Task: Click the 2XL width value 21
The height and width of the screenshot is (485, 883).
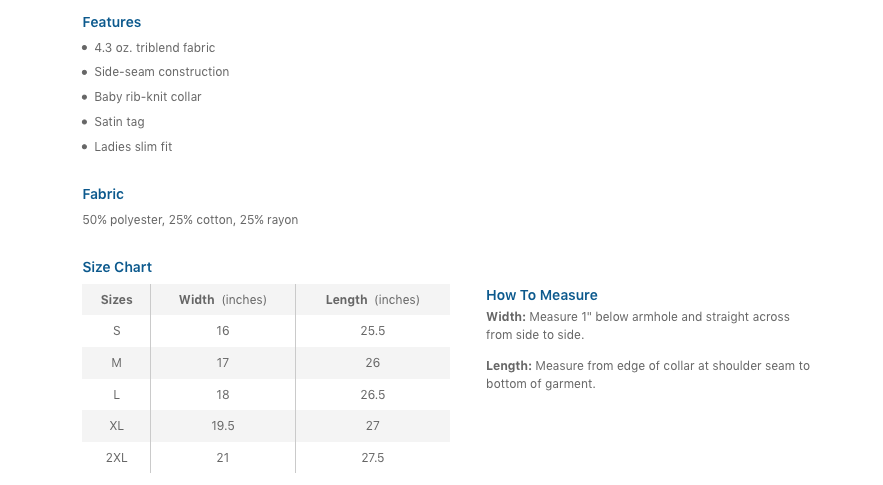Action: click(x=222, y=458)
